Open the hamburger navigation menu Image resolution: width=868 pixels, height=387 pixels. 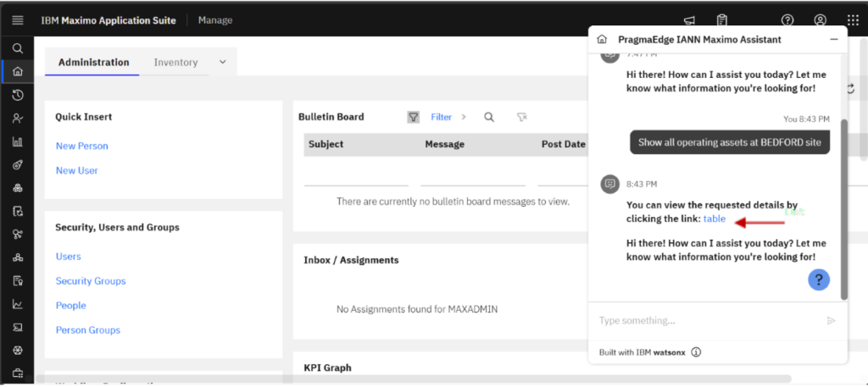pyautogui.click(x=17, y=20)
